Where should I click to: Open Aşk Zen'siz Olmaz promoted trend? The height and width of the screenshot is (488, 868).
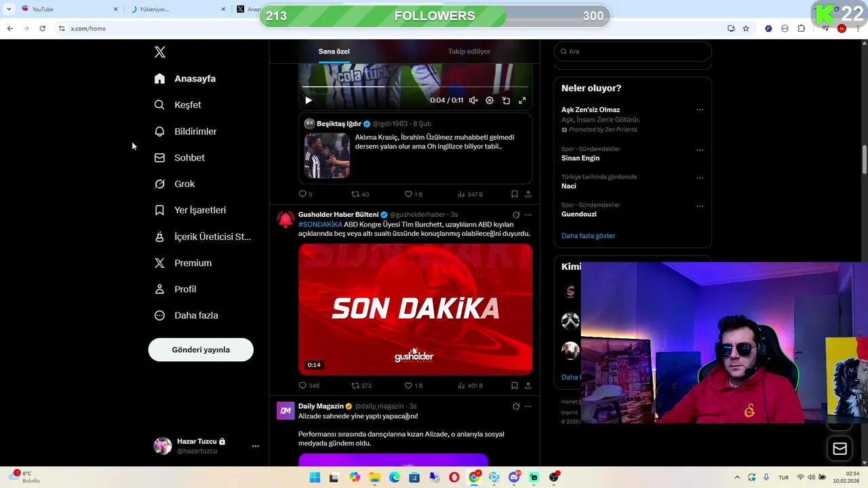[x=591, y=110]
